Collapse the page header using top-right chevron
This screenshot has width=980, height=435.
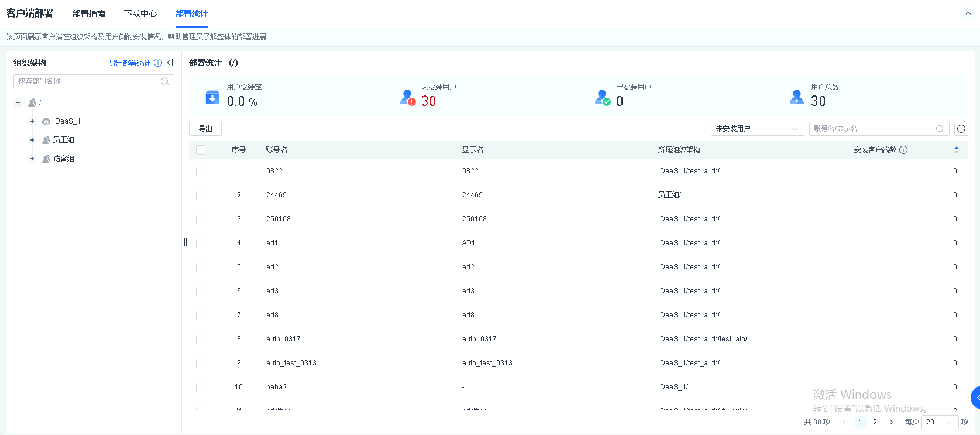pyautogui.click(x=968, y=13)
